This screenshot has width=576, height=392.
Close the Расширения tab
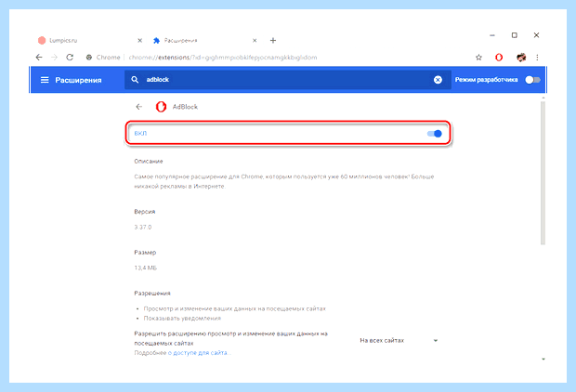(x=255, y=41)
